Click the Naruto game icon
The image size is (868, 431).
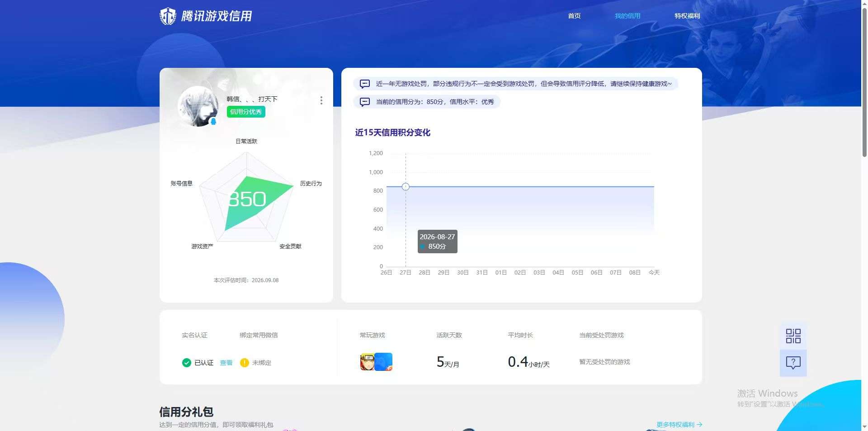point(367,362)
